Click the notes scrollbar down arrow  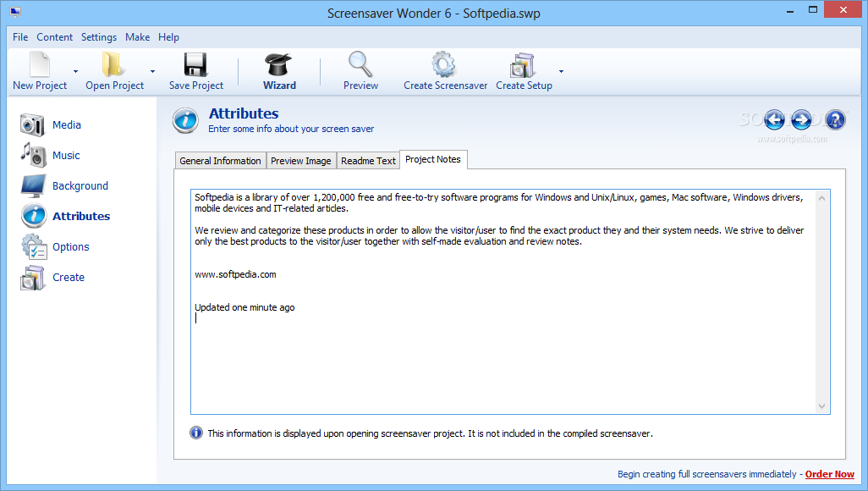(x=821, y=406)
